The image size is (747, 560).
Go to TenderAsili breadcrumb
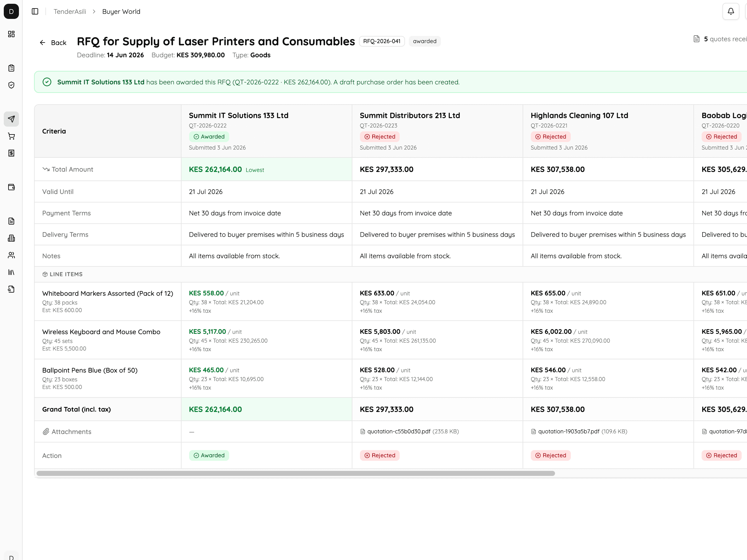coord(70,11)
